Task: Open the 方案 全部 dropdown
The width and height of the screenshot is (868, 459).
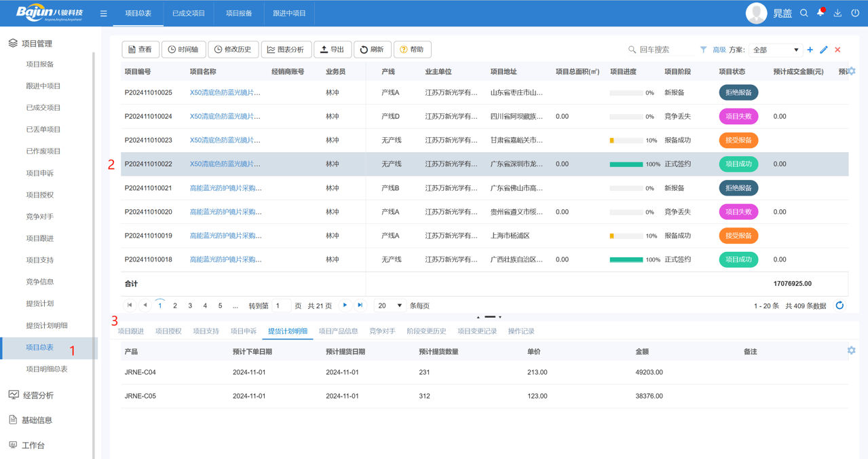Action: pyautogui.click(x=775, y=49)
